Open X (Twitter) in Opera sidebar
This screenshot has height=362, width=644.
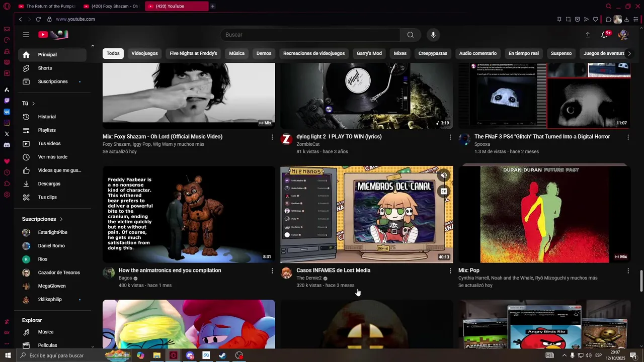coord(7,134)
